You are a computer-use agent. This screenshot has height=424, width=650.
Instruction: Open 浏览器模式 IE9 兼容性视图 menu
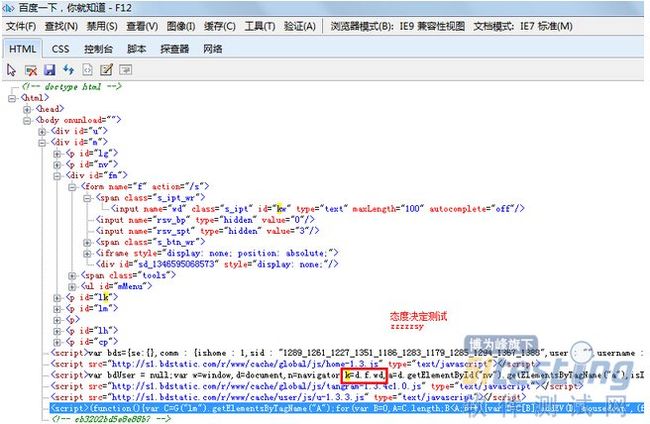pos(398,27)
